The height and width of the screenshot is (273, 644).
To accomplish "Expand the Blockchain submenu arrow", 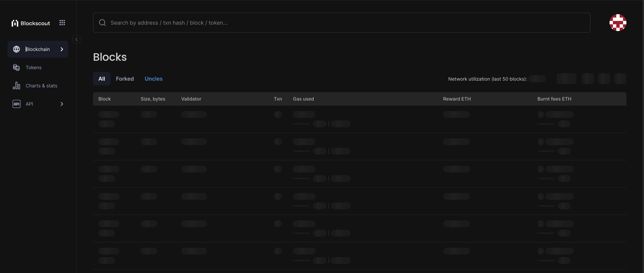I will coord(62,49).
